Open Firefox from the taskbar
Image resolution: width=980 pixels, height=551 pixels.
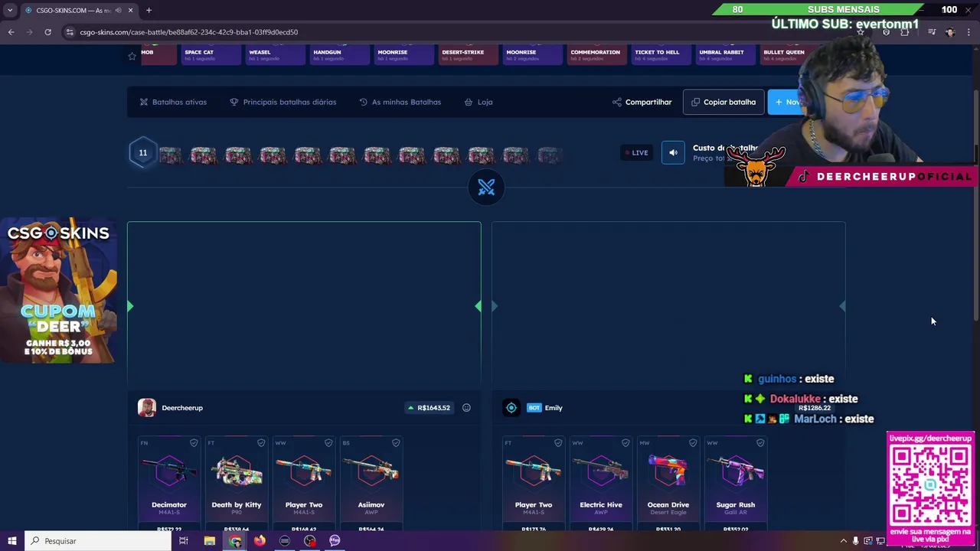260,541
